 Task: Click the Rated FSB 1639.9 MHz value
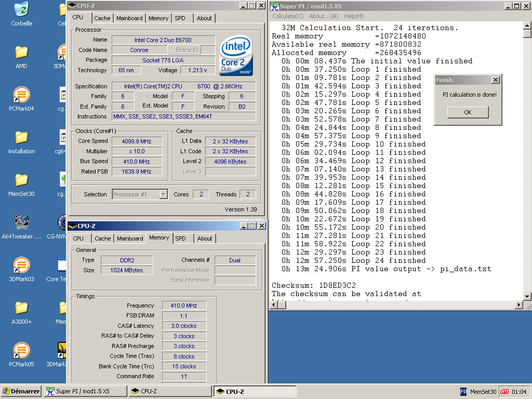(137, 171)
